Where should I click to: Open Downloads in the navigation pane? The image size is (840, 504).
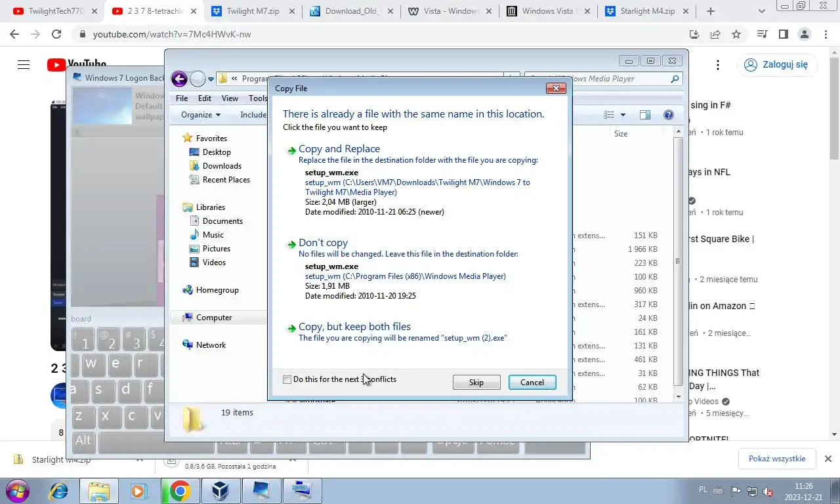point(222,166)
